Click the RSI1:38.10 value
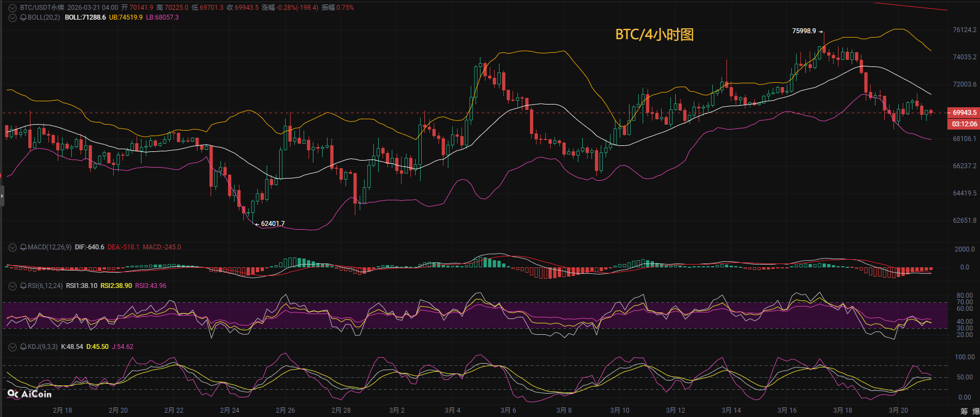 click(82, 286)
